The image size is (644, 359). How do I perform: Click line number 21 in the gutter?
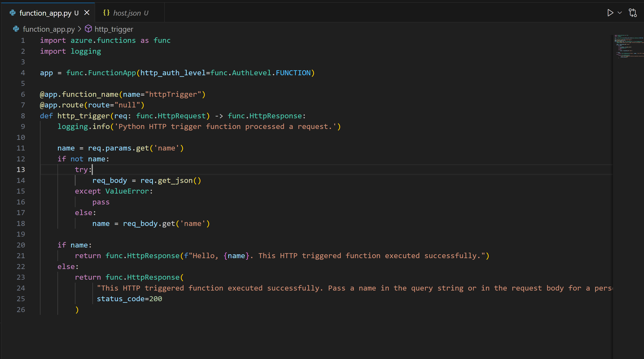[21, 256]
